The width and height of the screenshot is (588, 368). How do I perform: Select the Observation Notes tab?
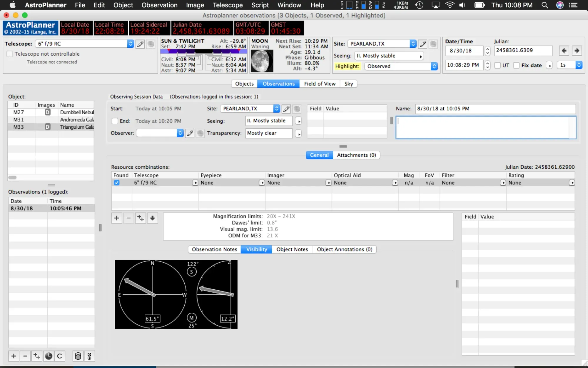tap(214, 249)
